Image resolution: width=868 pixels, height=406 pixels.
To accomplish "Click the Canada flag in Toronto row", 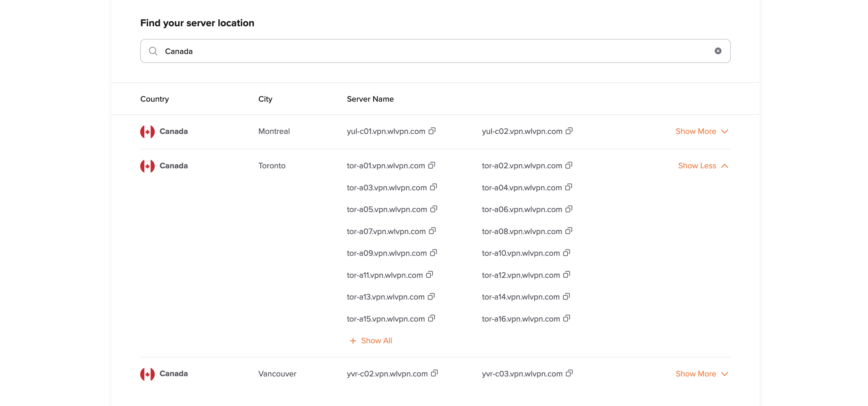I will [147, 166].
